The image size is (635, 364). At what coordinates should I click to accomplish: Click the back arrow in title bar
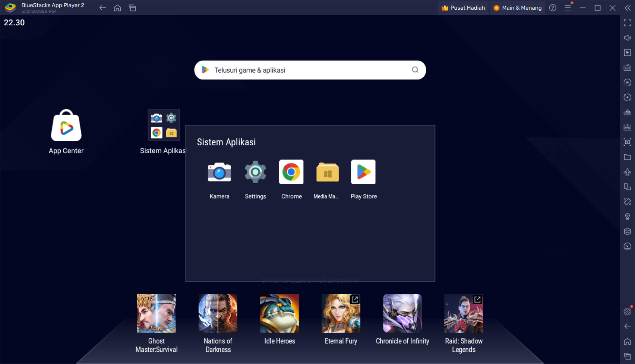(102, 8)
